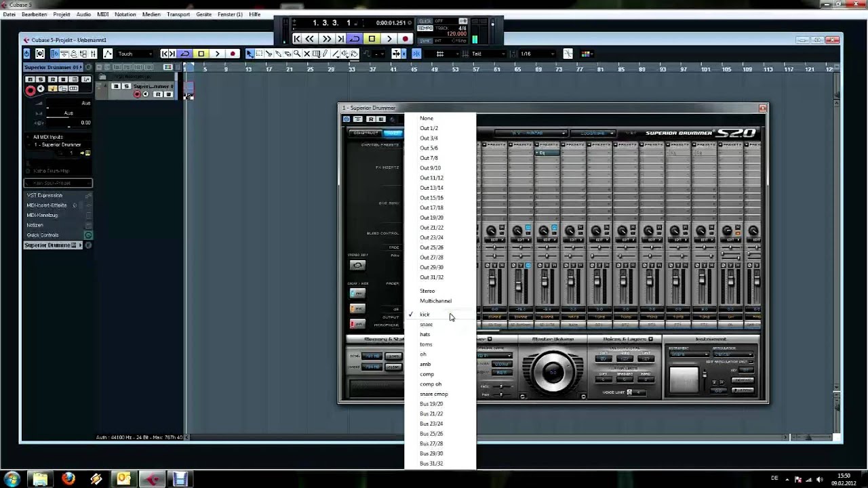Select the Erase tool
This screenshot has height=488, width=868.
coord(288,54)
